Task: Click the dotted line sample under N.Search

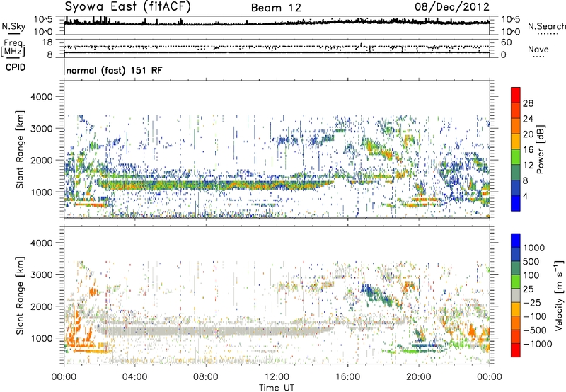Action: tap(548, 34)
